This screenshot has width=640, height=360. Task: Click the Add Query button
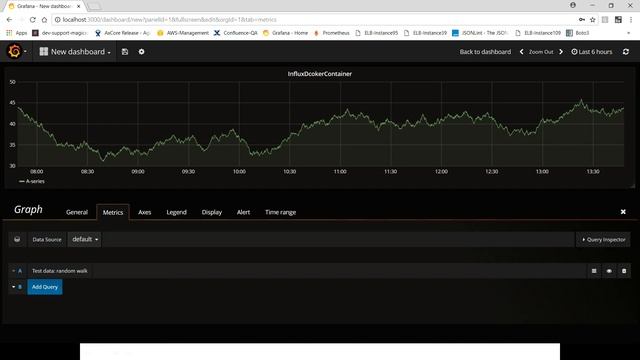click(45, 287)
